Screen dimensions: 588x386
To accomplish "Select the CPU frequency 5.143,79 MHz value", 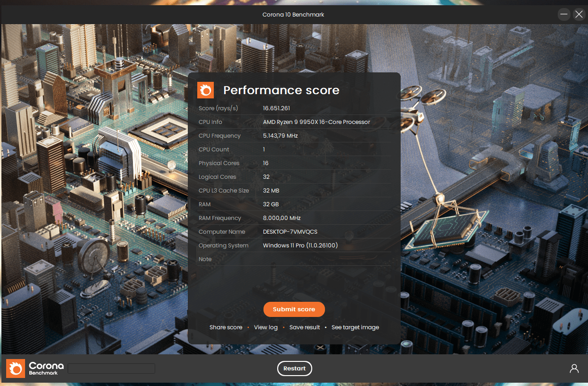I will click(281, 136).
